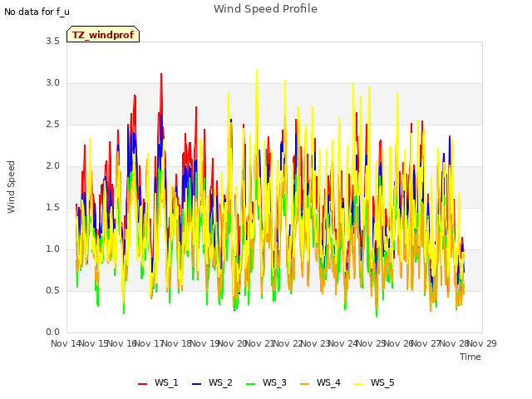Click the WS_4 orange legend swatch
Image resolution: width=532 pixels, height=399 pixels.
click(x=305, y=383)
